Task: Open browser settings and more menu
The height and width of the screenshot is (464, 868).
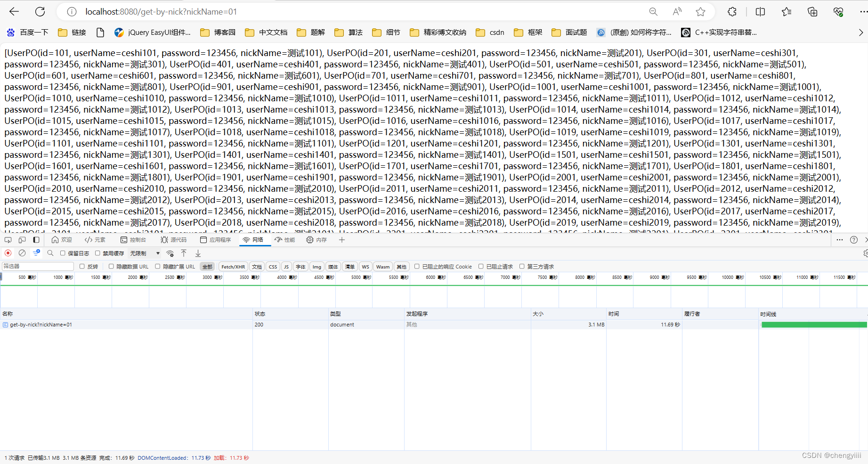Action: pos(863,12)
